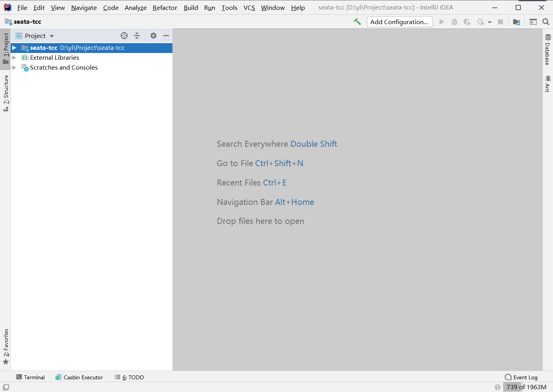Open Project Structure icon
This screenshot has height=392, width=553.
[517, 22]
